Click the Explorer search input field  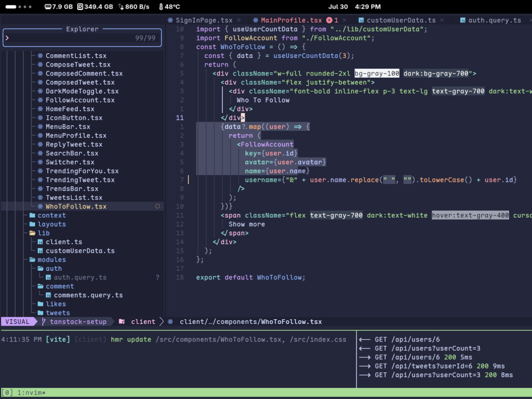point(82,38)
